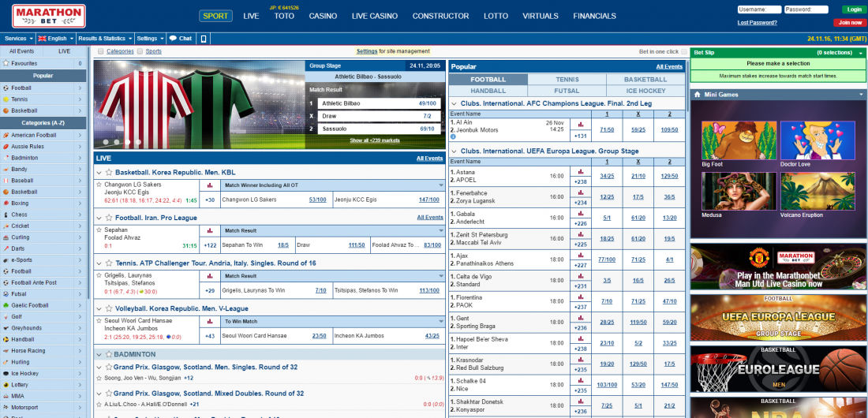Open statistics icon for Seoul Woori Card Hansae match

click(x=210, y=321)
